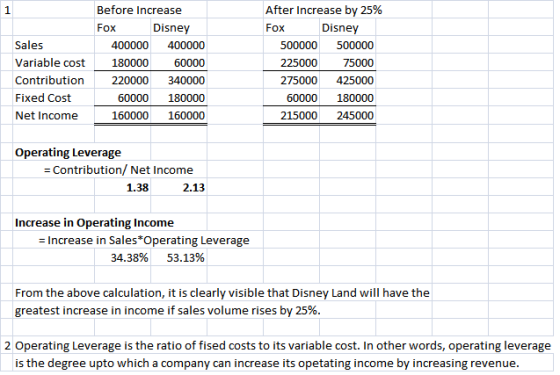
Task: Click 'Operating Leverage is the ratio' sentence
Action: point(283,346)
